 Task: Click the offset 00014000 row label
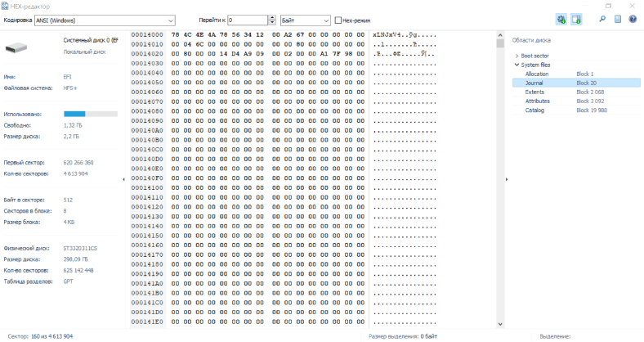click(x=147, y=34)
